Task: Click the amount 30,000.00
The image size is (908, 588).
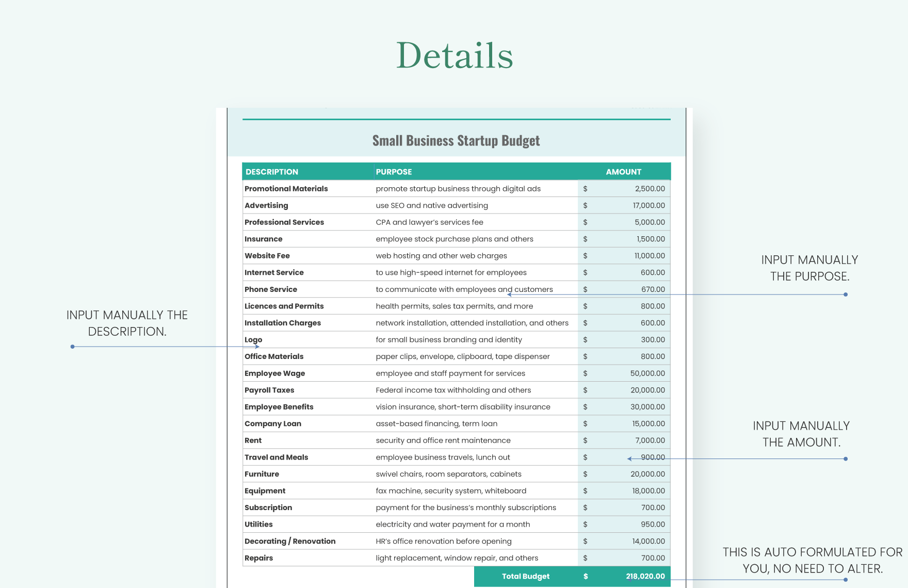Action: coord(647,407)
